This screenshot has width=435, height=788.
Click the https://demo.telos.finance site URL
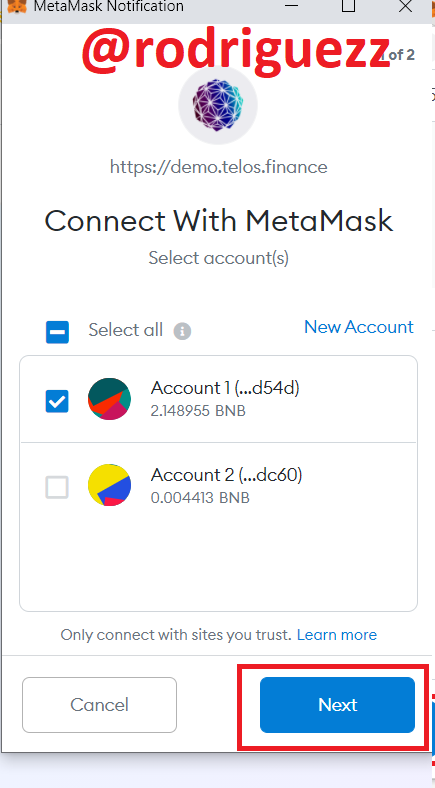pyautogui.click(x=219, y=167)
